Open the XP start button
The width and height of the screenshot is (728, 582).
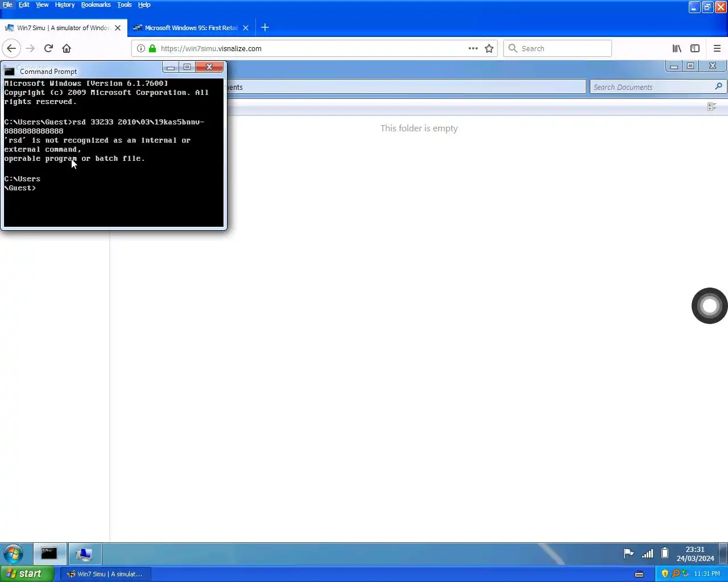27,574
